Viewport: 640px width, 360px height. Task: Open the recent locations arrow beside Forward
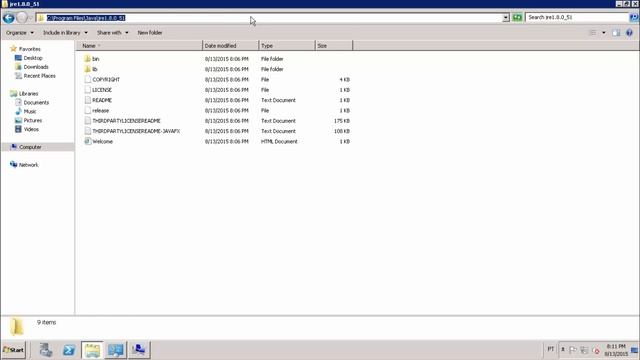click(x=31, y=18)
